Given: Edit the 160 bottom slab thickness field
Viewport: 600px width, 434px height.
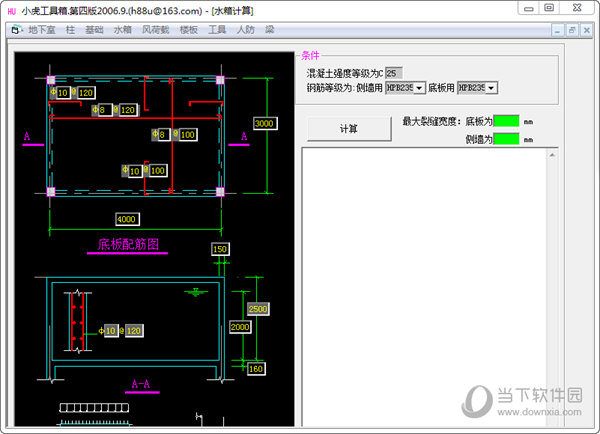Looking at the screenshot, I should 256,369.
